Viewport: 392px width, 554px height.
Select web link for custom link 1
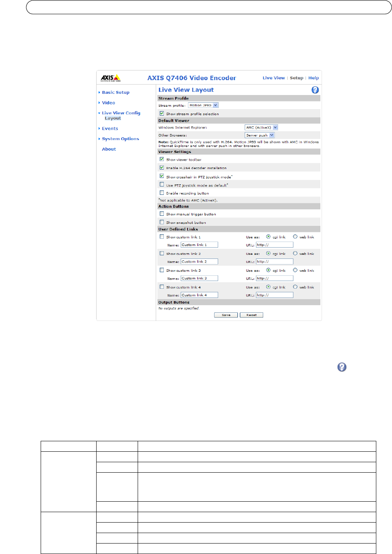(x=295, y=237)
